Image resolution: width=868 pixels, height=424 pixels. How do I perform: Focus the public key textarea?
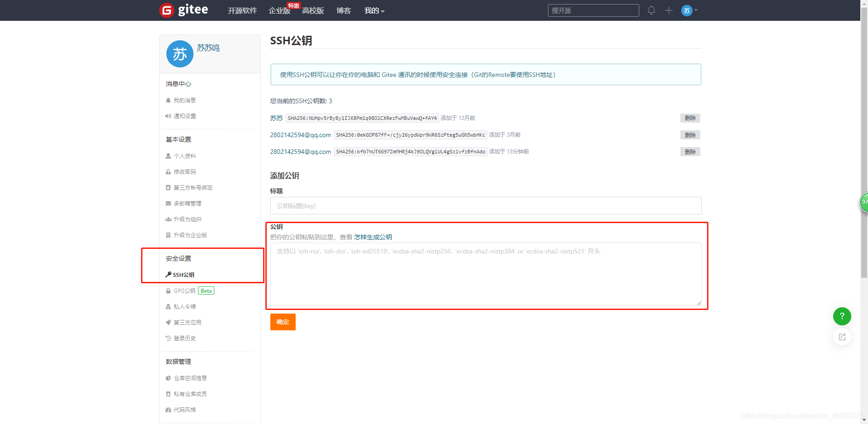(x=486, y=274)
